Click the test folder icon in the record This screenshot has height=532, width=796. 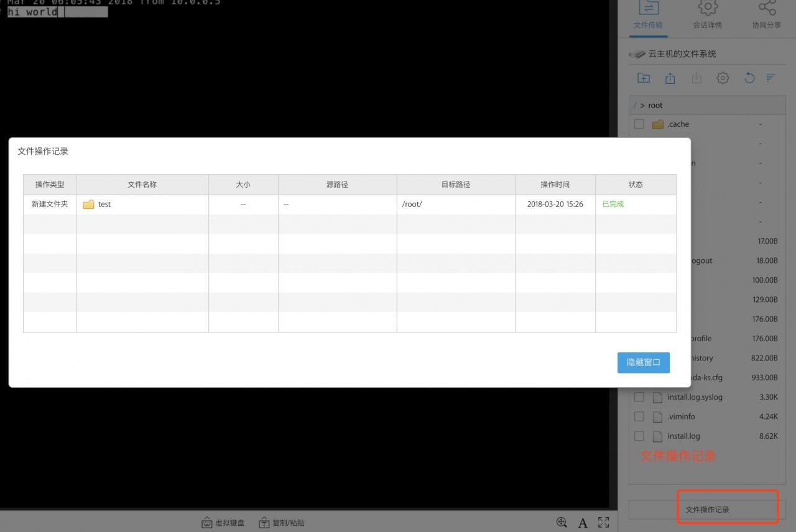88,204
